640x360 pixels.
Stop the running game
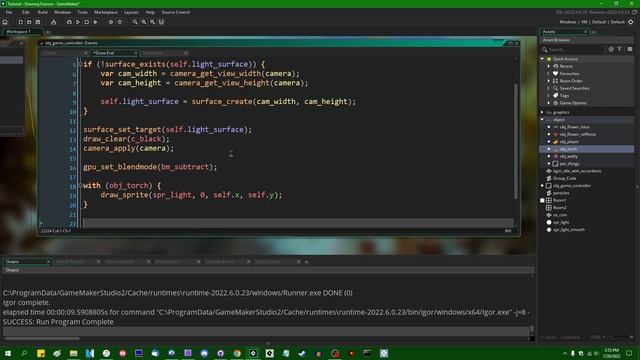87,22
